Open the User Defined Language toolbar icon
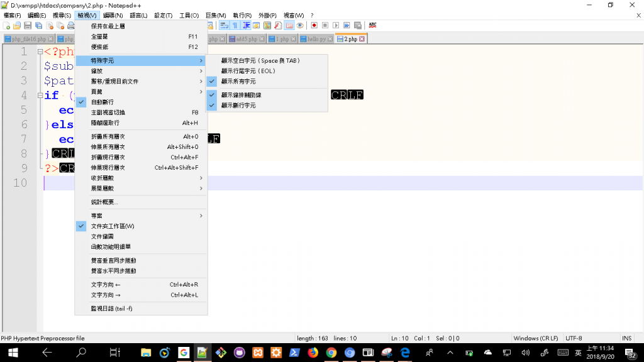 tap(257, 25)
